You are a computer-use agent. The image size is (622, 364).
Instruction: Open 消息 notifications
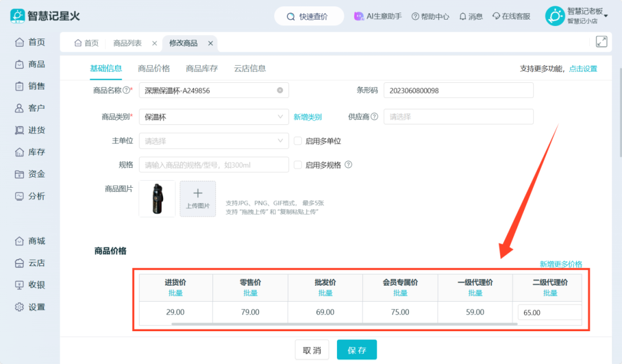[x=471, y=16]
